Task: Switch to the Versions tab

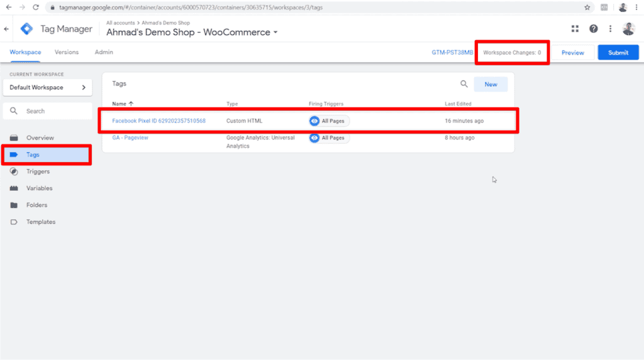Action: point(67,52)
